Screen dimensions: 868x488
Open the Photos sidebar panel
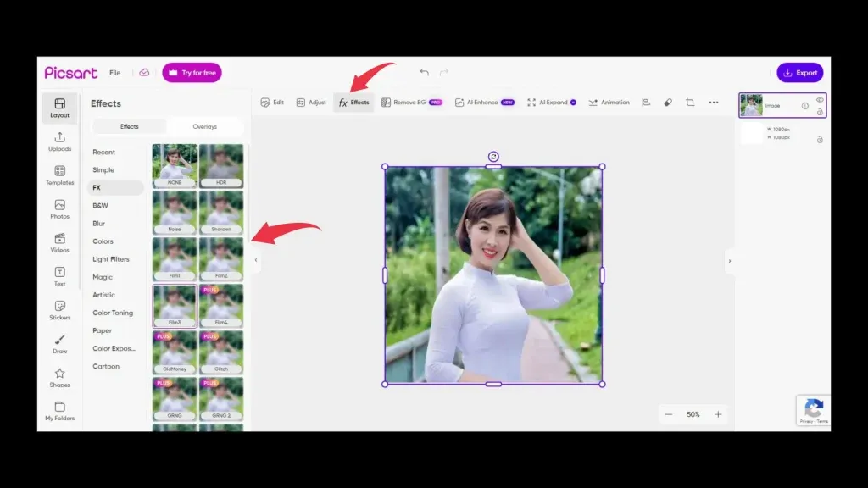click(60, 209)
